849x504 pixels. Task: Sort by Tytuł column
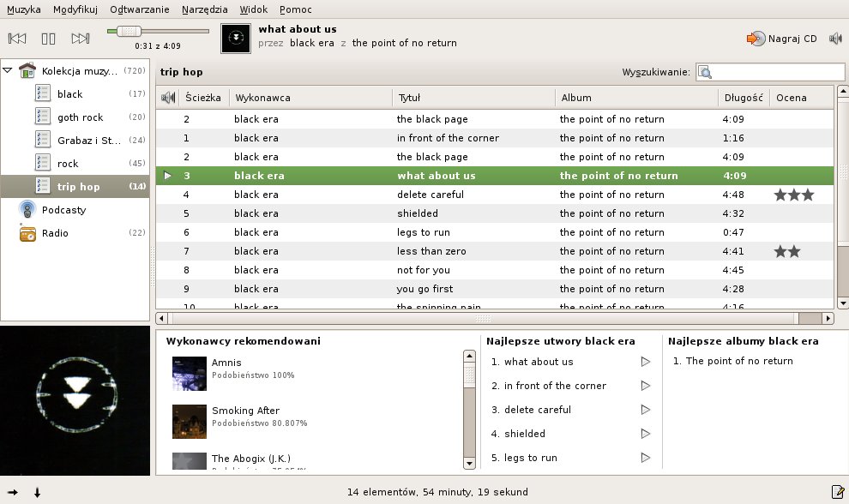pos(473,98)
